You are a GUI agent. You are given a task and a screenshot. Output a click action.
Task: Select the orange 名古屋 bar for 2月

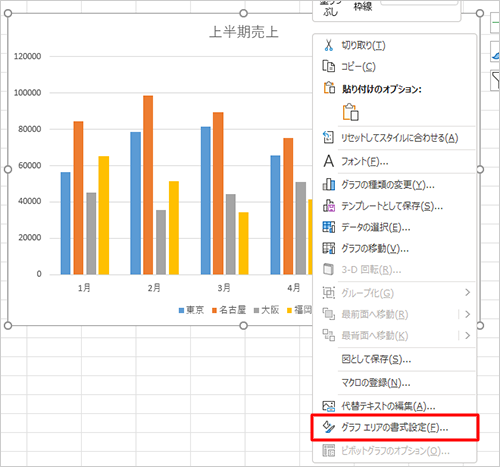coord(148,185)
